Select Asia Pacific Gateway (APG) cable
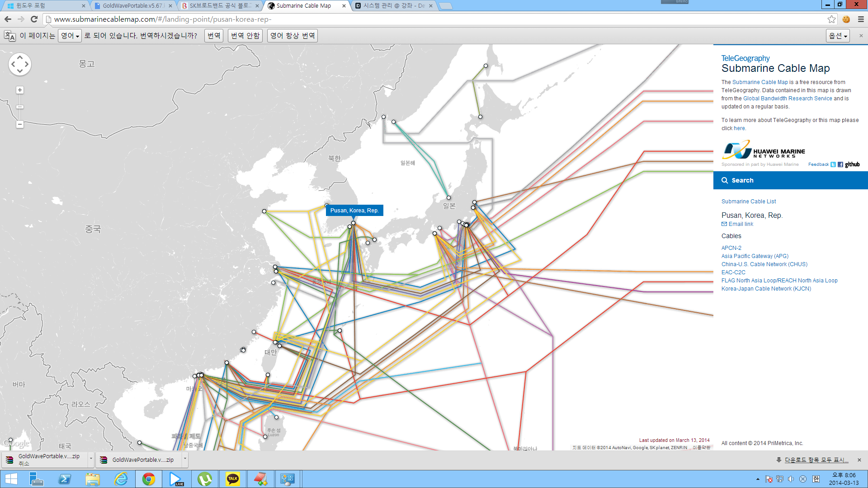The height and width of the screenshot is (488, 868). tap(755, 256)
